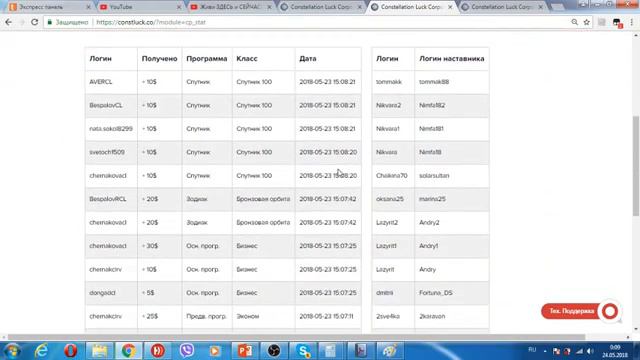Image resolution: width=640 pixels, height=360 pixels.
Task: Open Opera browser from the taskbar
Action: (x=71, y=351)
